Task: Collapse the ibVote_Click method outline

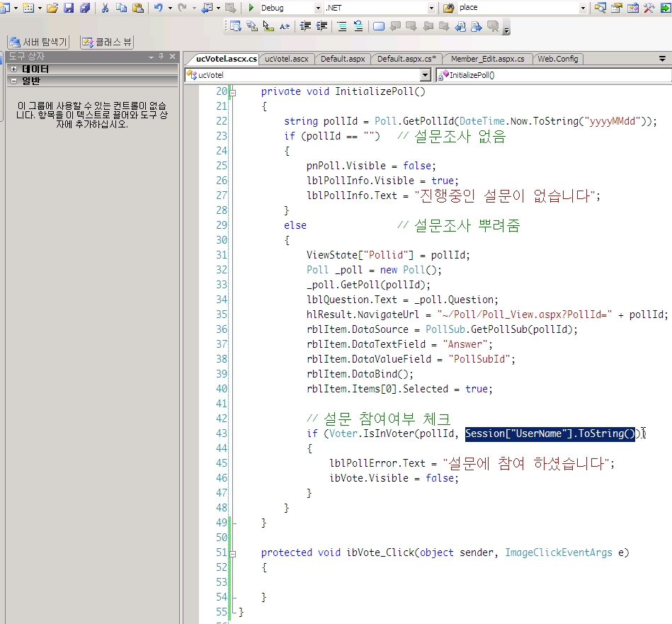Action: pos(233,553)
